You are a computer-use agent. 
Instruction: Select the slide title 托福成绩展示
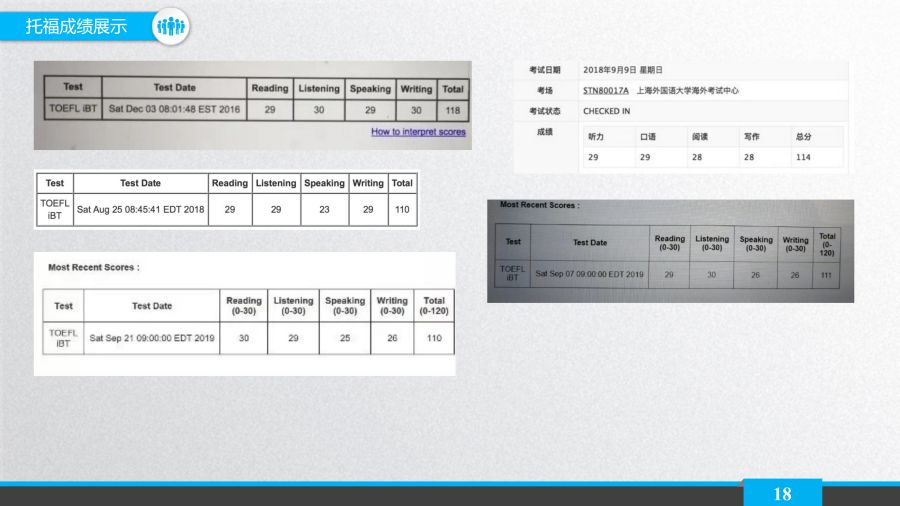[x=76, y=26]
